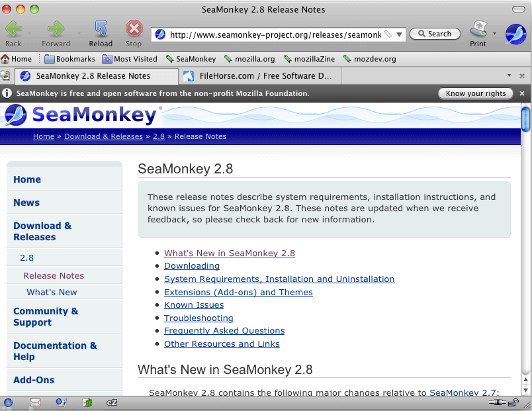The width and height of the screenshot is (532, 411).
Task: Open Browser from the status bar icon
Action: tap(8, 403)
